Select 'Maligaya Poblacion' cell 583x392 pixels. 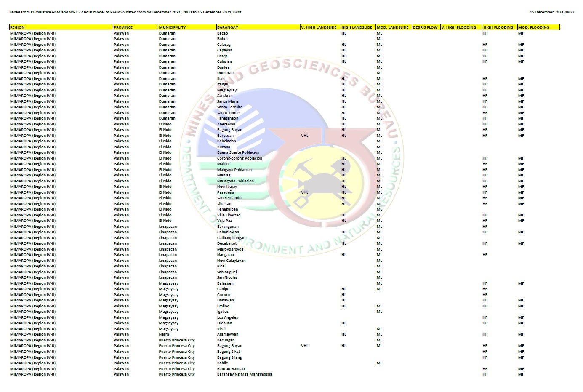[234, 169]
